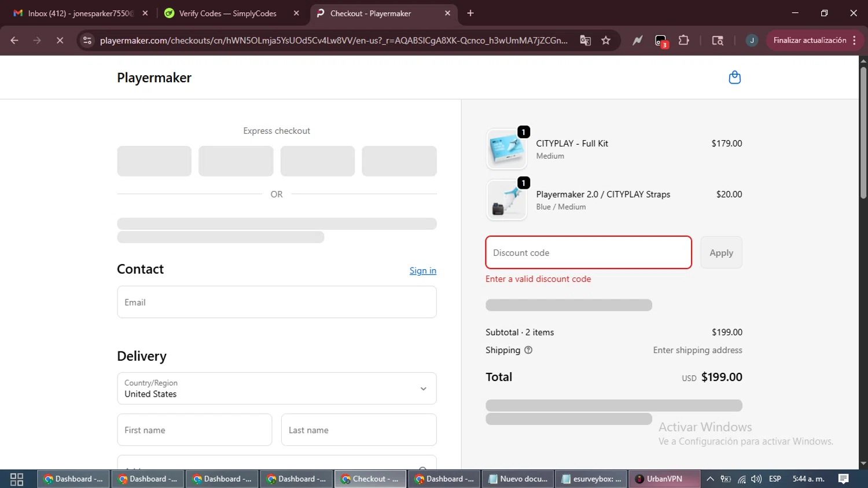Click the Discount code field

pos(589,252)
